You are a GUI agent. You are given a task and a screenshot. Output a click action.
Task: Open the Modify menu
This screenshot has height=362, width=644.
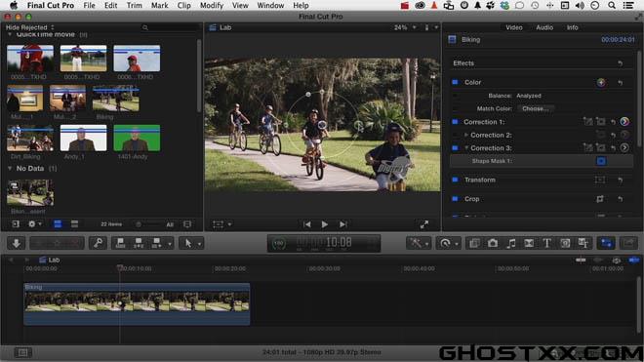[x=212, y=5]
